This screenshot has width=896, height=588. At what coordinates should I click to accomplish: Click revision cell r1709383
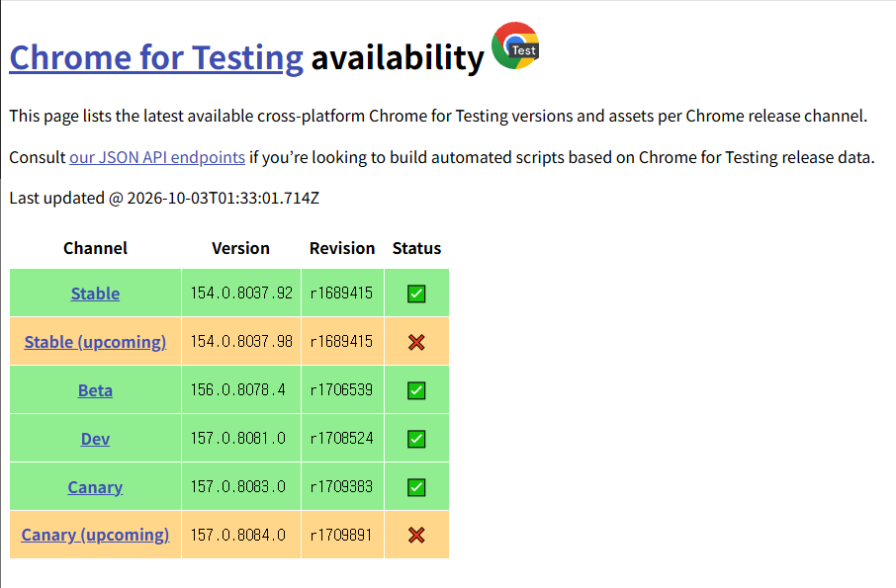click(x=343, y=487)
